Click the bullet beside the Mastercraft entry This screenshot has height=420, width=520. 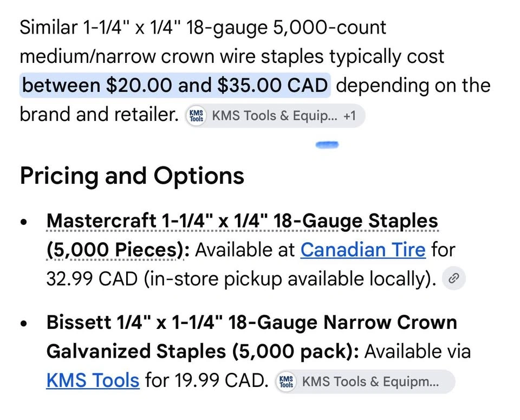coord(23,222)
